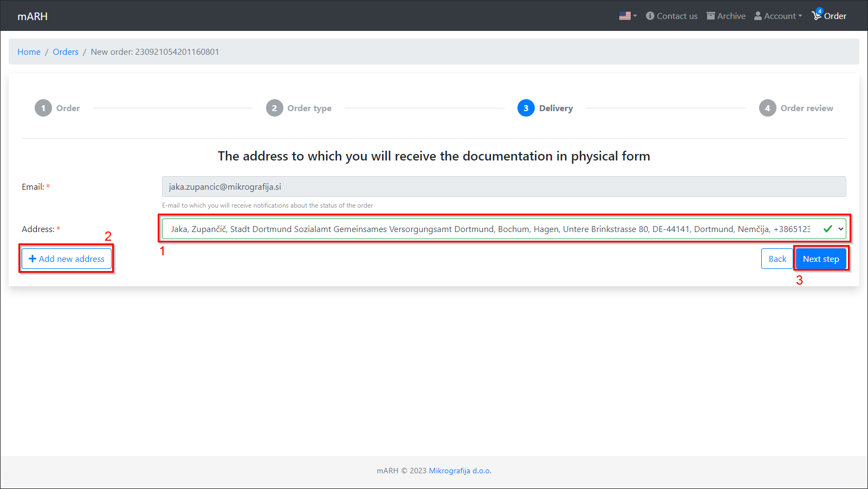Click the Back button
This screenshot has width=868, height=489.
(x=777, y=259)
